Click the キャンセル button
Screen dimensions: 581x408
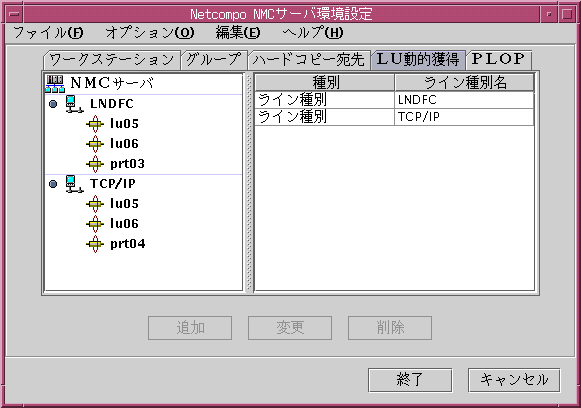[x=514, y=380]
